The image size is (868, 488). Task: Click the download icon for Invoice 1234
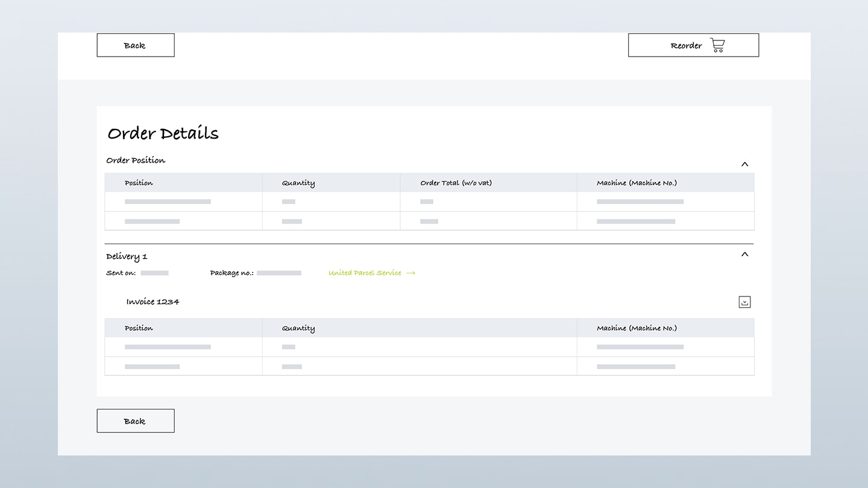click(x=744, y=302)
